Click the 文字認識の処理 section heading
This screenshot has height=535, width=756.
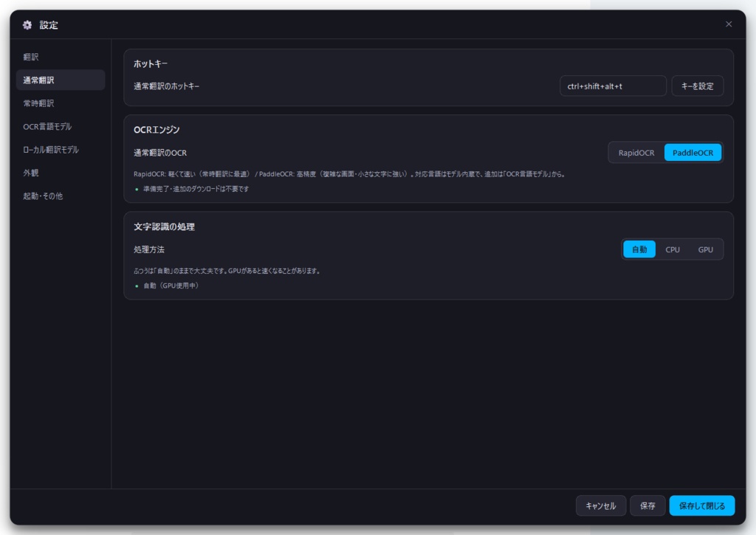(164, 227)
